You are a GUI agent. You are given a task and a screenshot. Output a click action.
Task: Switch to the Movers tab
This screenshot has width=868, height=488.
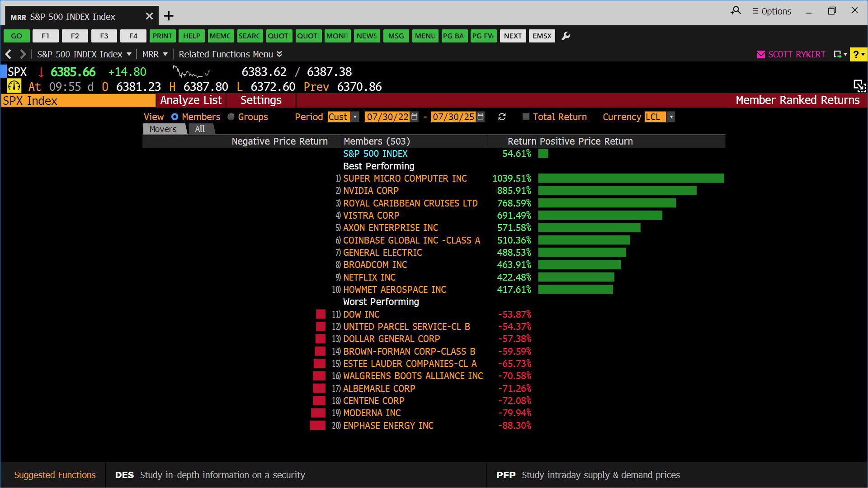pyautogui.click(x=163, y=129)
